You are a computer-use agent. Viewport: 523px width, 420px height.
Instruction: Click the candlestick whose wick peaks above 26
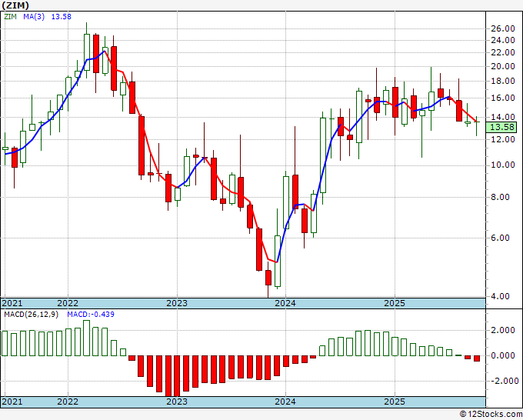pyautogui.click(x=87, y=52)
